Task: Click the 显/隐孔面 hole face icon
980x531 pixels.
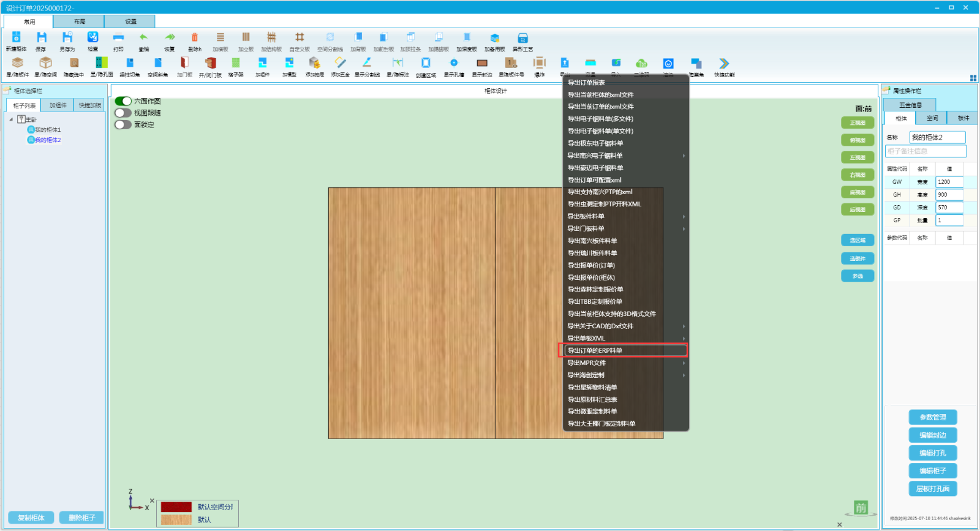Action: pos(102,63)
